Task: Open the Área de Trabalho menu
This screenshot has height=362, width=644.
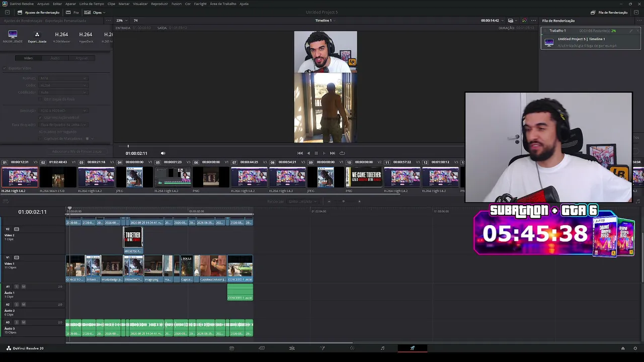Action: click(223, 4)
